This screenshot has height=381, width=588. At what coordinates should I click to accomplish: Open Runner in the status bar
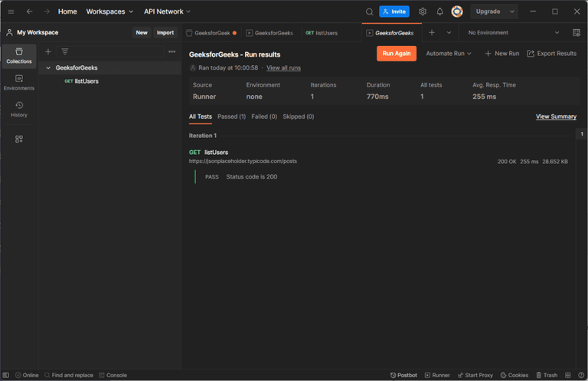(x=437, y=375)
